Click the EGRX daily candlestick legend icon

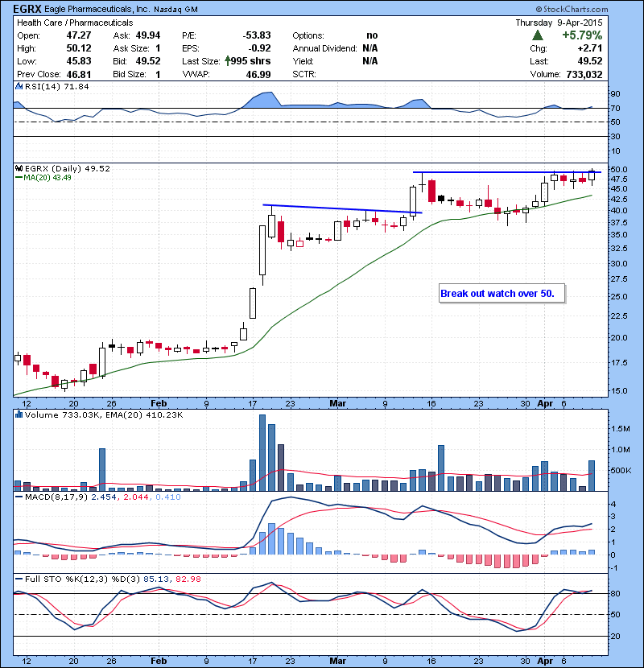(19, 168)
